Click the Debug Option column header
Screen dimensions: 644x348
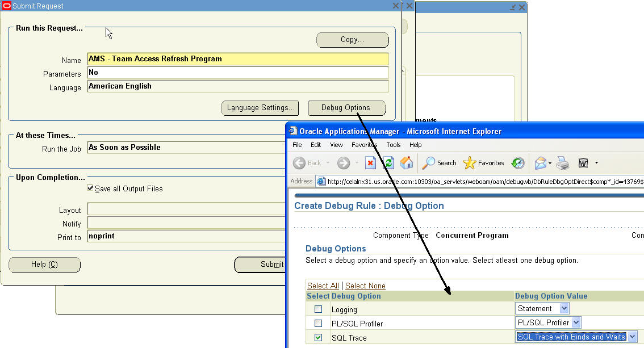tap(356, 296)
